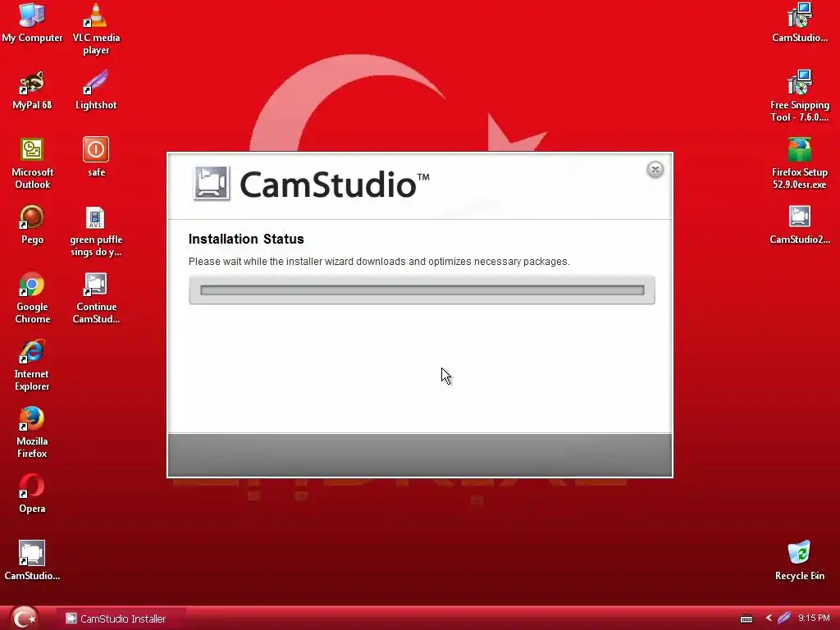Select the CamStudio Installer taskbar button
Image resolution: width=840 pixels, height=630 pixels.
pyautogui.click(x=122, y=619)
